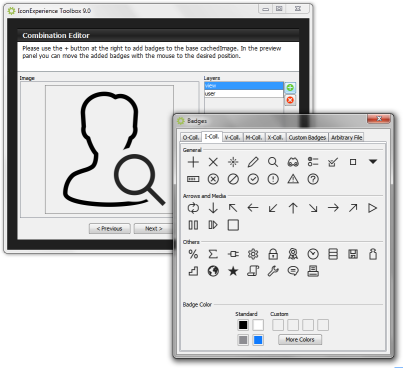
Task: Select the floppy disk save badge
Action: (x=353, y=254)
